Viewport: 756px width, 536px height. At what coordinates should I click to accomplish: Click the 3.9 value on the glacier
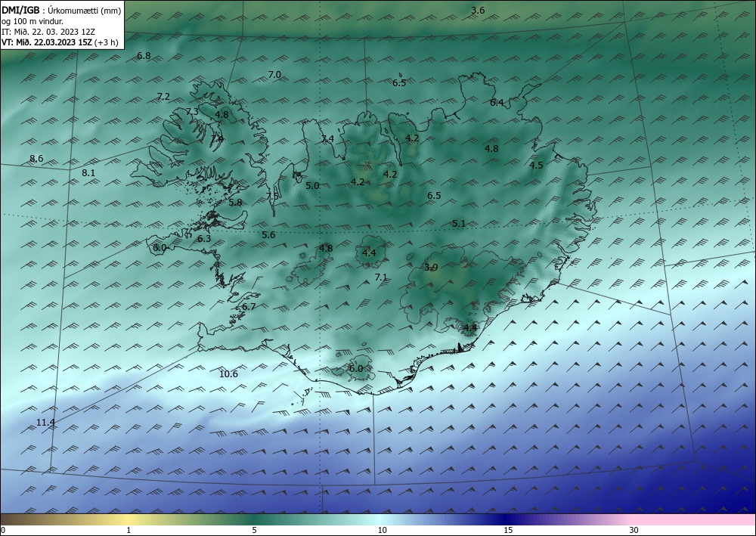(x=431, y=267)
